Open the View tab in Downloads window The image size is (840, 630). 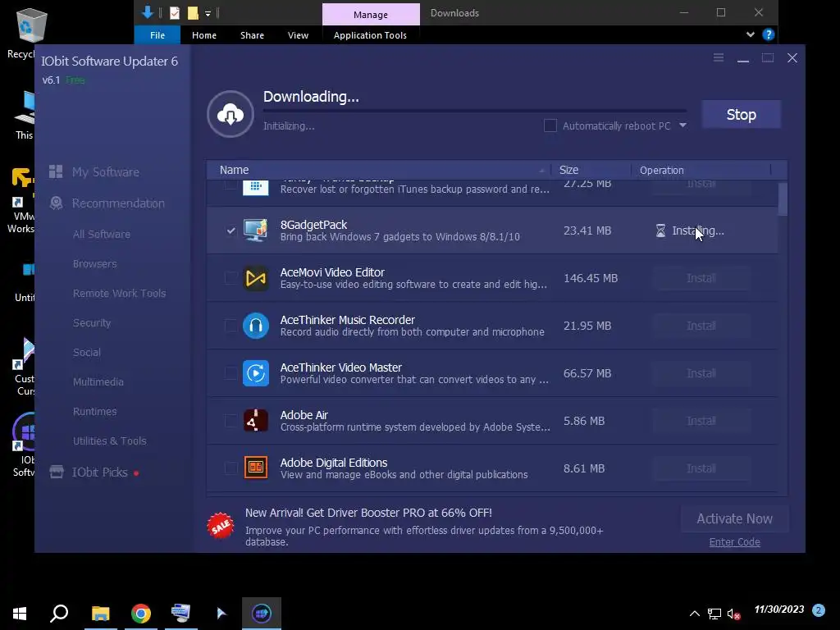pos(298,35)
